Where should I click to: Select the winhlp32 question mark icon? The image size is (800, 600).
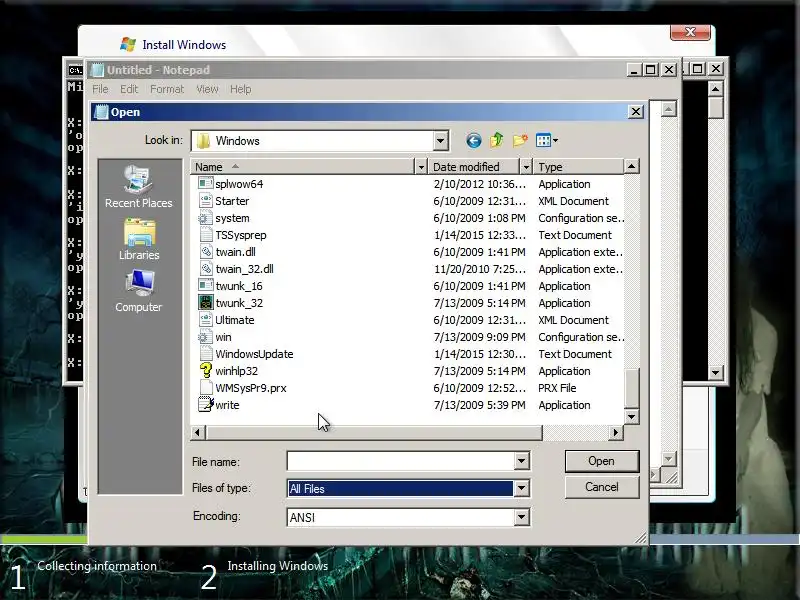pyautogui.click(x=206, y=371)
